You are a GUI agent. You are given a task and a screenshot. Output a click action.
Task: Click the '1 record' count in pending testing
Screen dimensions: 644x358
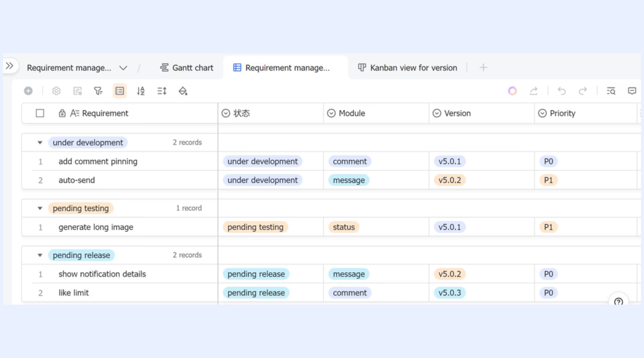pos(189,208)
